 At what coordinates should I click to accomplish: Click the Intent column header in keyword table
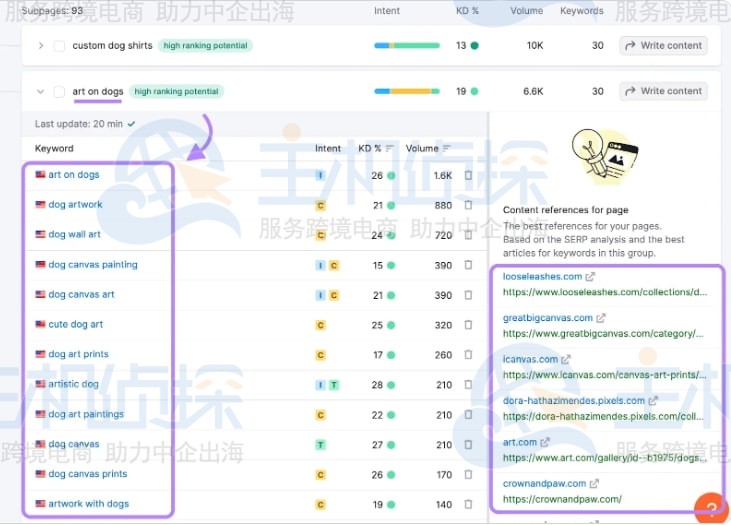click(328, 149)
